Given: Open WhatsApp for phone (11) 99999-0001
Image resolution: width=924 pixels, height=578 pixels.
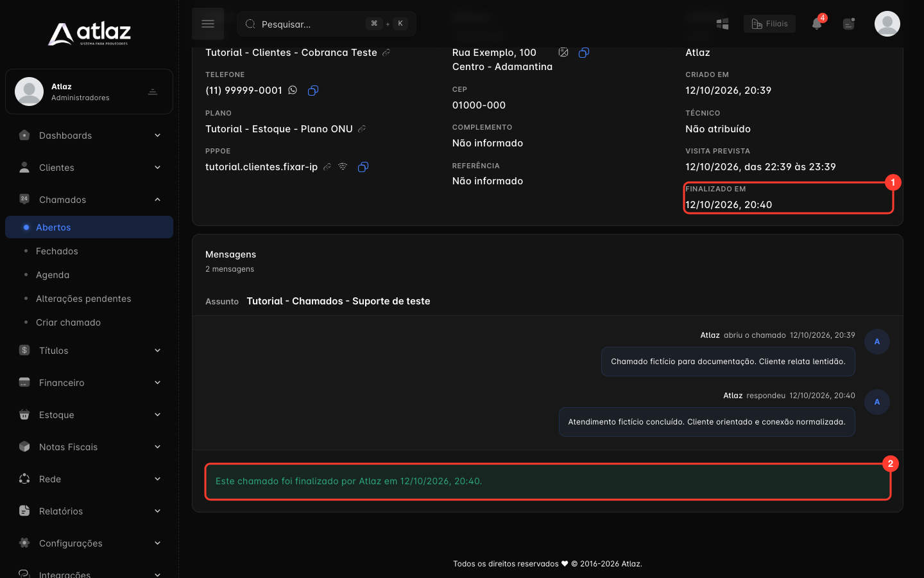Looking at the screenshot, I should pyautogui.click(x=293, y=90).
